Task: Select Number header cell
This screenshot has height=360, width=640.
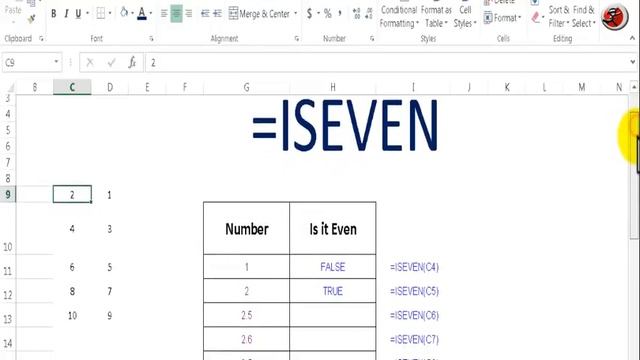Action: click(x=247, y=229)
